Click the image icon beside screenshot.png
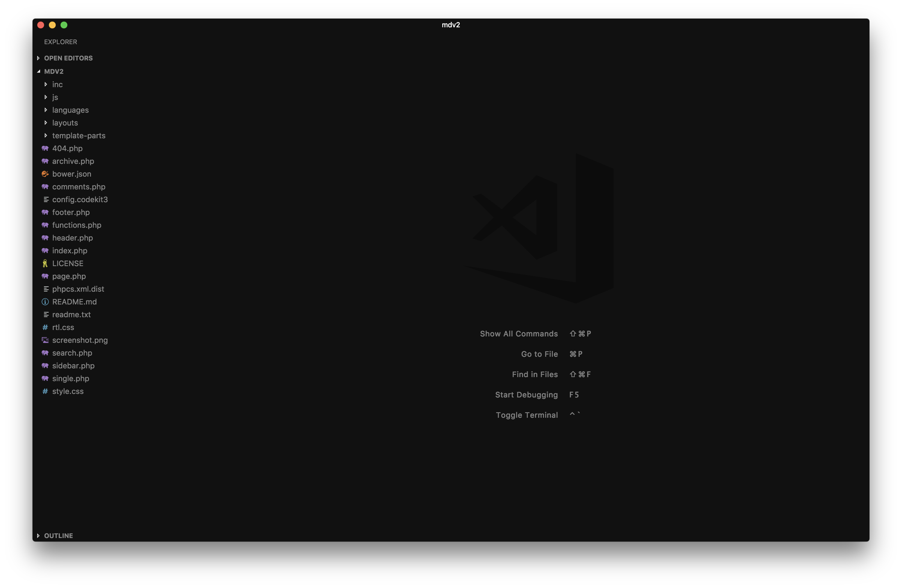Screen dimensions: 902x588 point(45,340)
